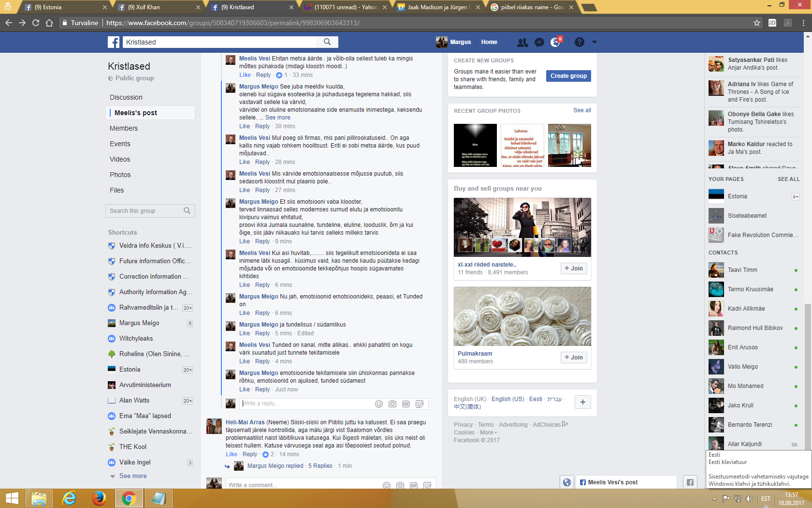Viewport: 812px width, 508px height.
Task: Join the xl-xxl riided naistele group
Action: [574, 269]
